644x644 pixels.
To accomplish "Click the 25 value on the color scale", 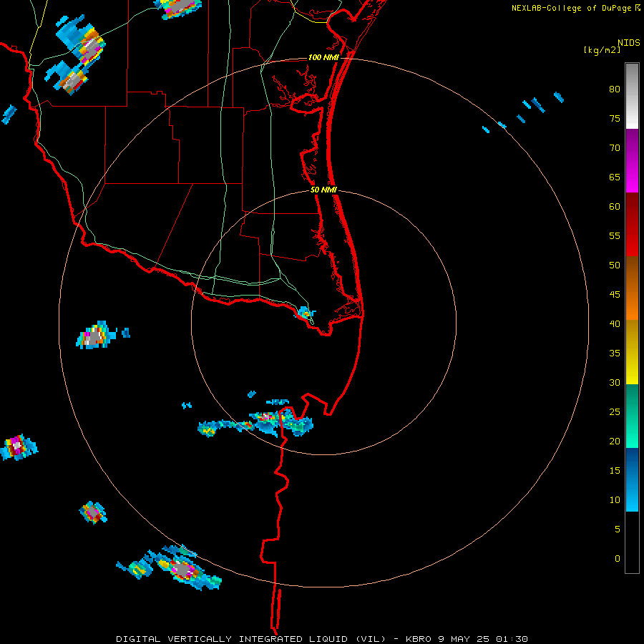I will [615, 412].
